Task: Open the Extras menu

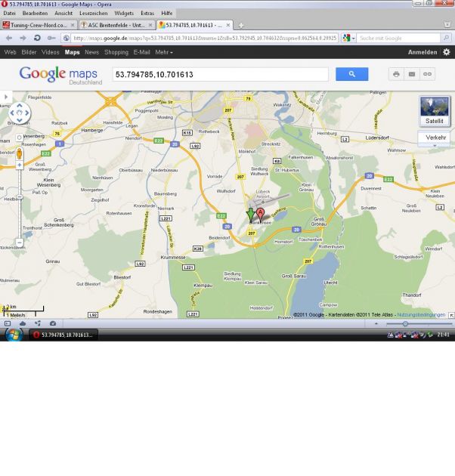Action: click(147, 14)
